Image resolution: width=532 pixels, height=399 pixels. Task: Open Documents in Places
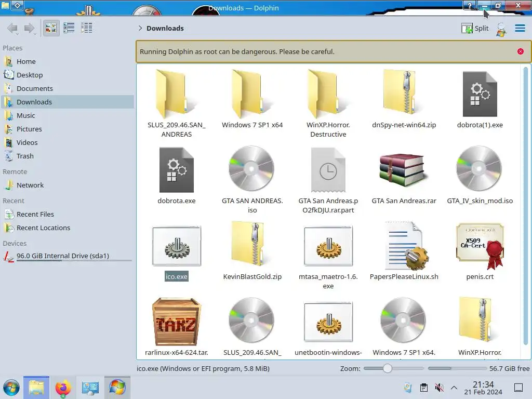point(68,88)
